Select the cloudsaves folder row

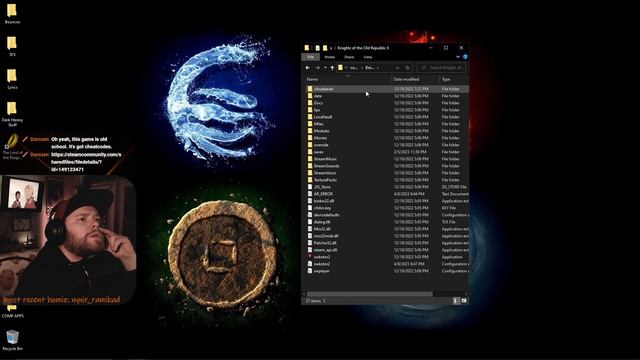pos(387,89)
